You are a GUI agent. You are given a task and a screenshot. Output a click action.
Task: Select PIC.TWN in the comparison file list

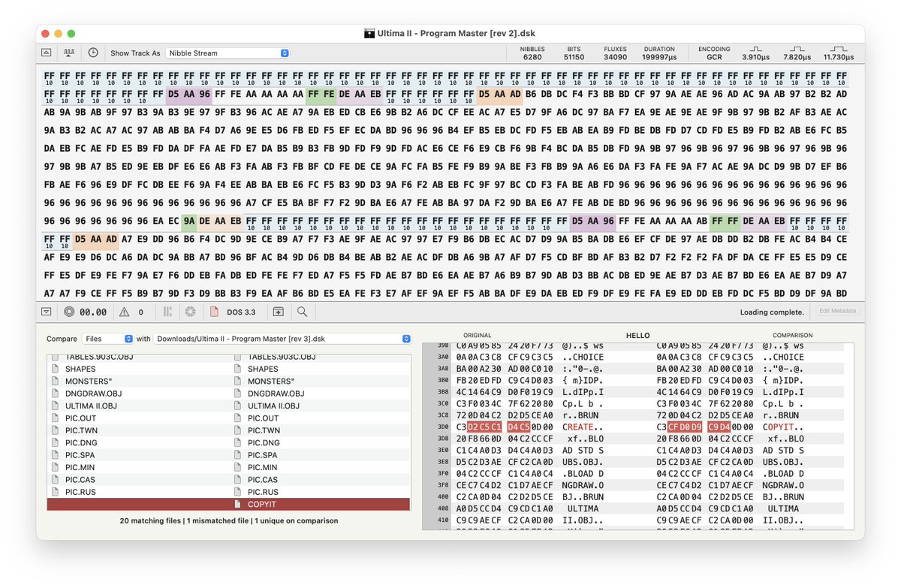[264, 430]
